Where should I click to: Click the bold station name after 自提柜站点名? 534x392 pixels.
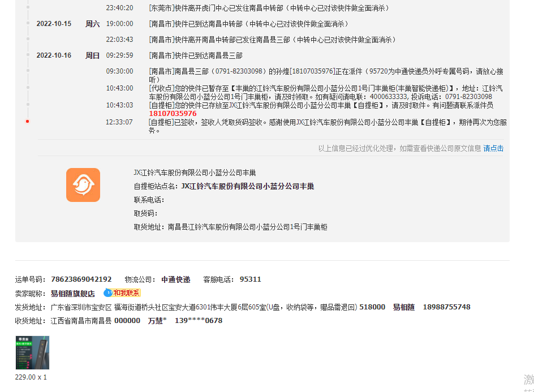click(x=248, y=186)
